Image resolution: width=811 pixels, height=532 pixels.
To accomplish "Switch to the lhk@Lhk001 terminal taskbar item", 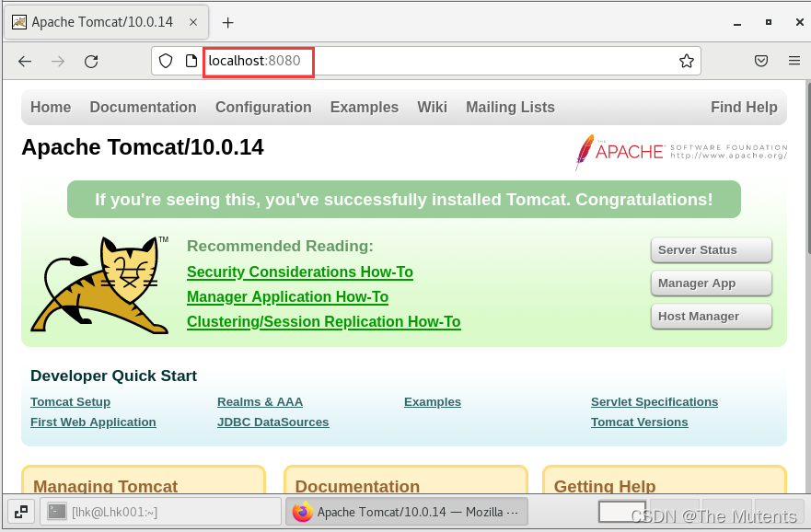I will tap(160, 512).
